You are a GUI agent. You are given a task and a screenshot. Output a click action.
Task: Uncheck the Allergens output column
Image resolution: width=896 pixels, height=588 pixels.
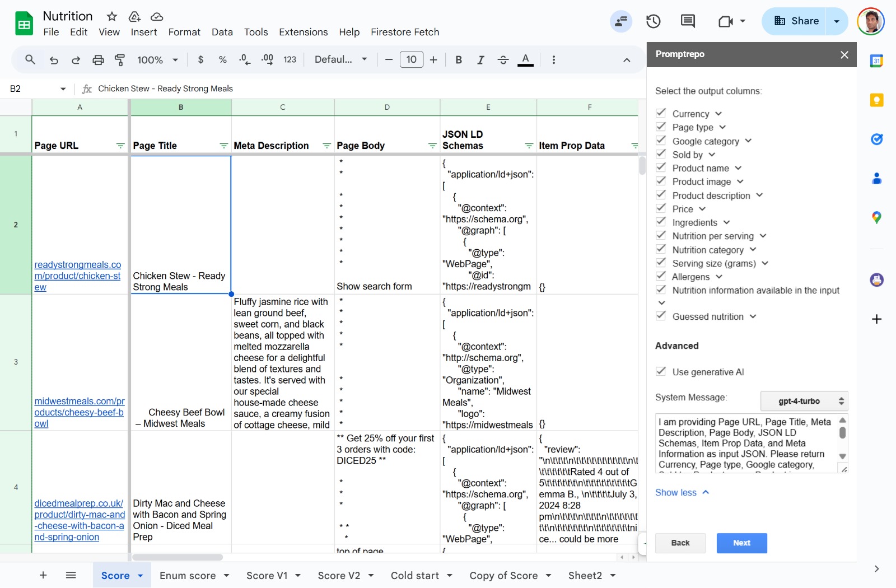pos(661,276)
